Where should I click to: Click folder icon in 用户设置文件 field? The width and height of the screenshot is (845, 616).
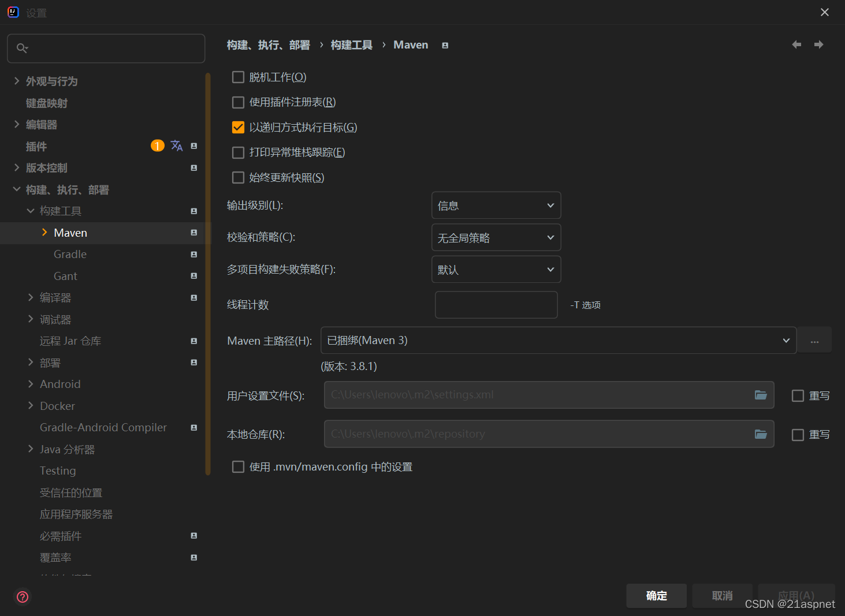coord(761,395)
